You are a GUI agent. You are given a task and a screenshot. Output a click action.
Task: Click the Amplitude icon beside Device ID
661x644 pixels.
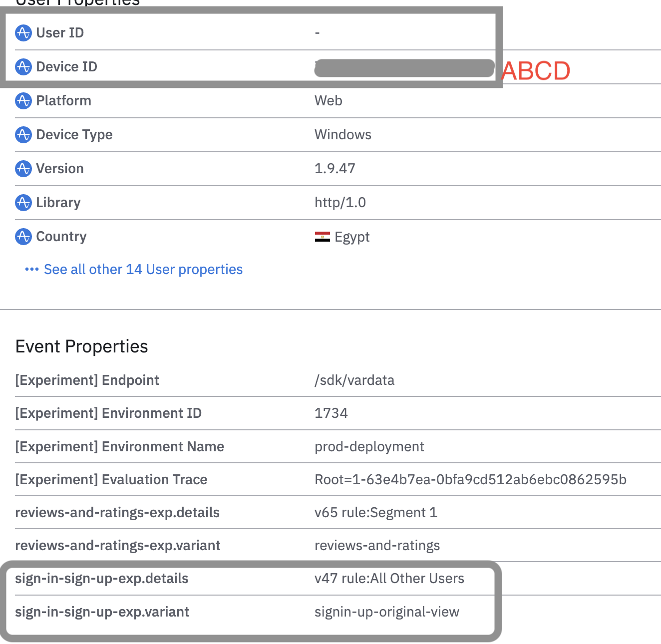(23, 66)
